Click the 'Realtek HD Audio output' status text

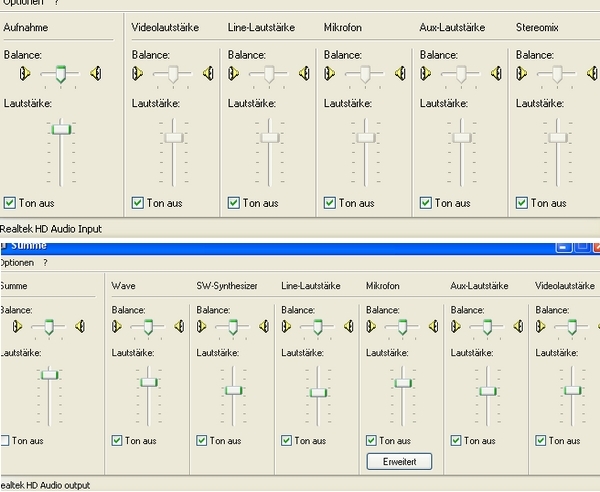(x=45, y=485)
